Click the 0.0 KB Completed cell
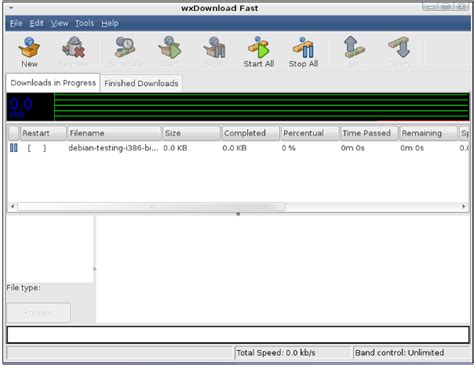Screen dimensions: 474x365 click(234, 148)
